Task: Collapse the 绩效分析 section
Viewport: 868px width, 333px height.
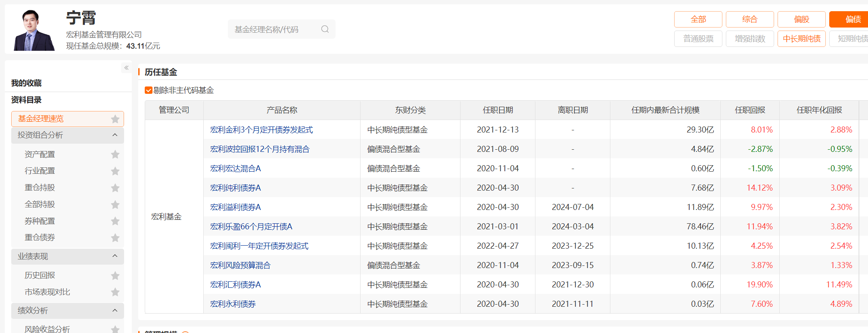Action: (115, 311)
